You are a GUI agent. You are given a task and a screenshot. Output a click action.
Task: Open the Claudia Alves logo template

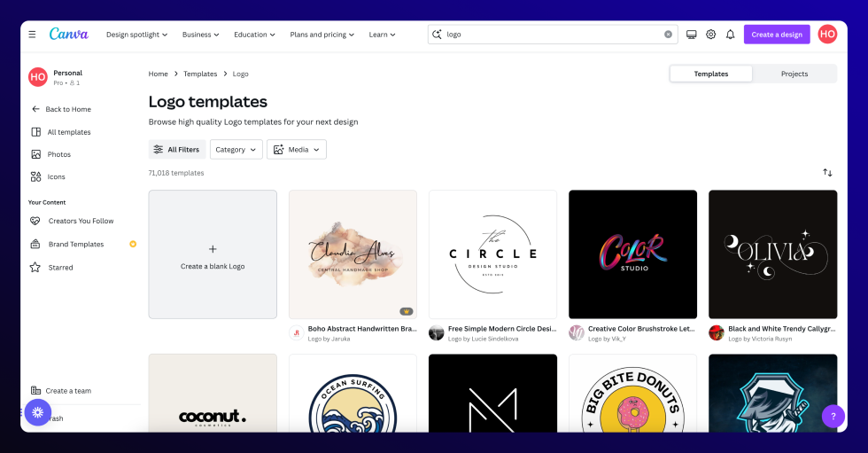point(353,254)
